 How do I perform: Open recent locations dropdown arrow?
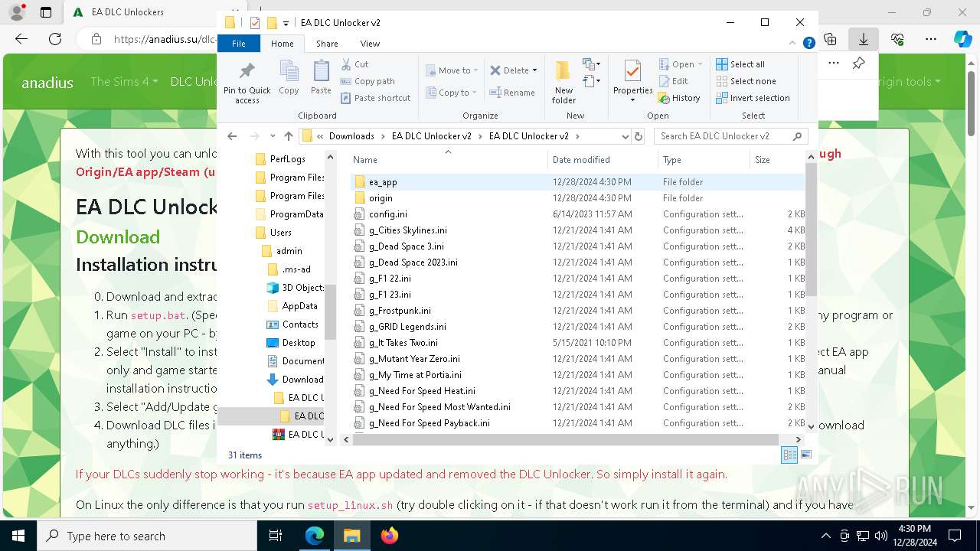pos(273,136)
